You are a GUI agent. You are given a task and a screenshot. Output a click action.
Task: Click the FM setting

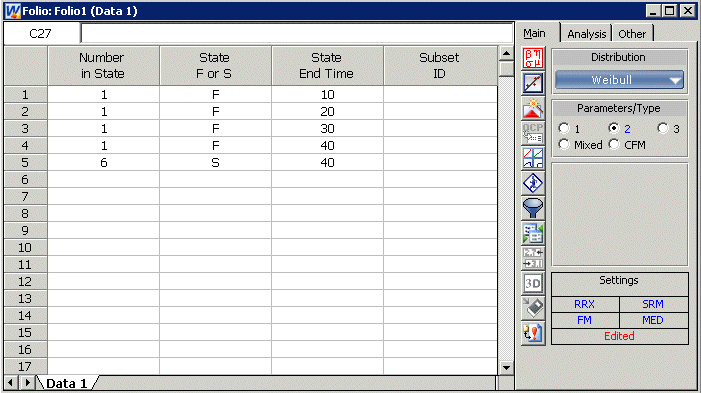(585, 320)
